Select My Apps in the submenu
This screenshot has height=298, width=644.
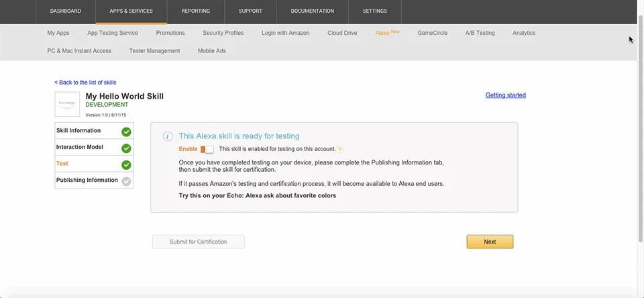[58, 33]
